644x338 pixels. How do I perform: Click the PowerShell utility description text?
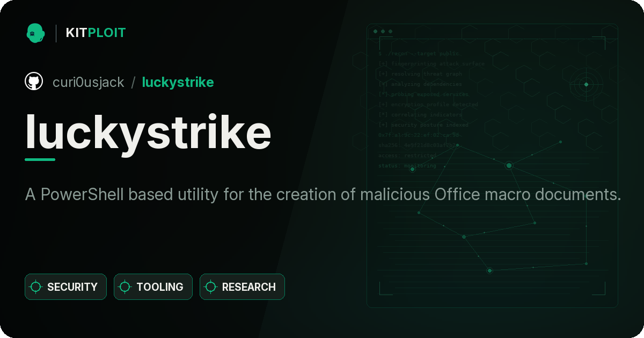tap(323, 194)
